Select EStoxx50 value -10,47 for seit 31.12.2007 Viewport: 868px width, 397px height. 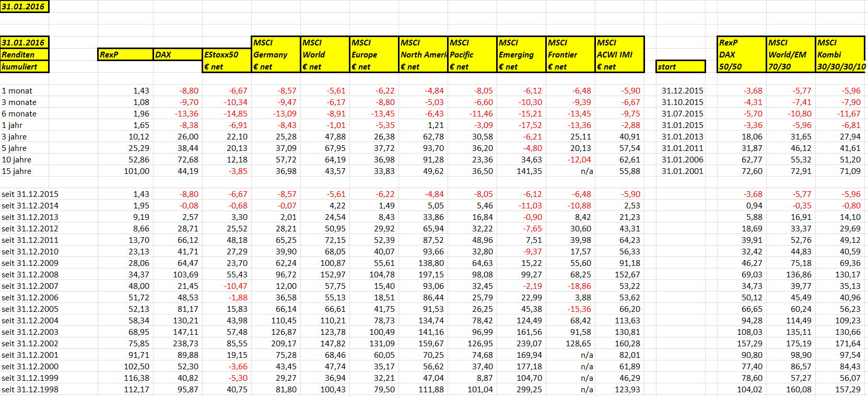(236, 286)
